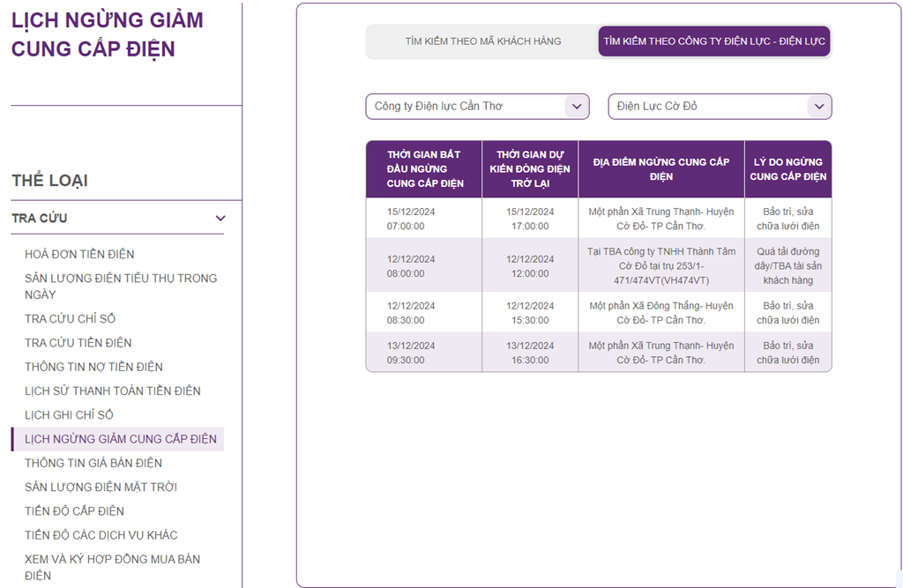Viewport: 903px width, 588px height.
Task: Select Tìm kiếm theo công ty điện lực tab
Action: point(714,41)
